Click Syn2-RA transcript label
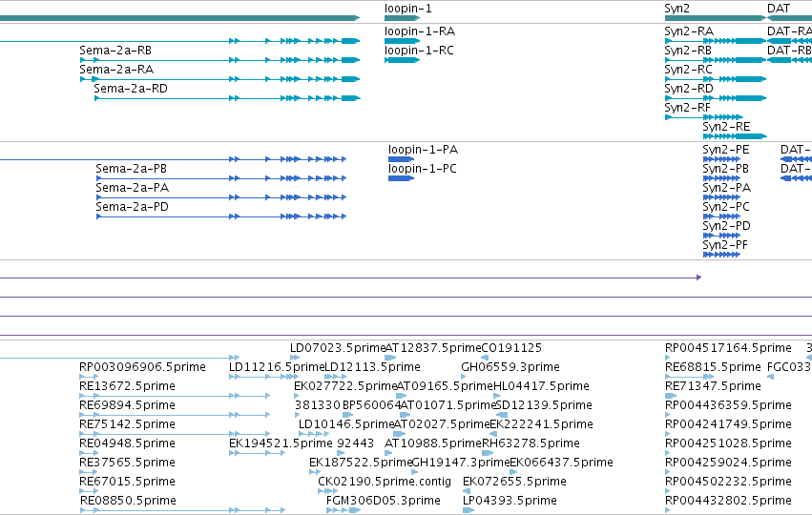This screenshot has width=812, height=515. pyautogui.click(x=689, y=31)
